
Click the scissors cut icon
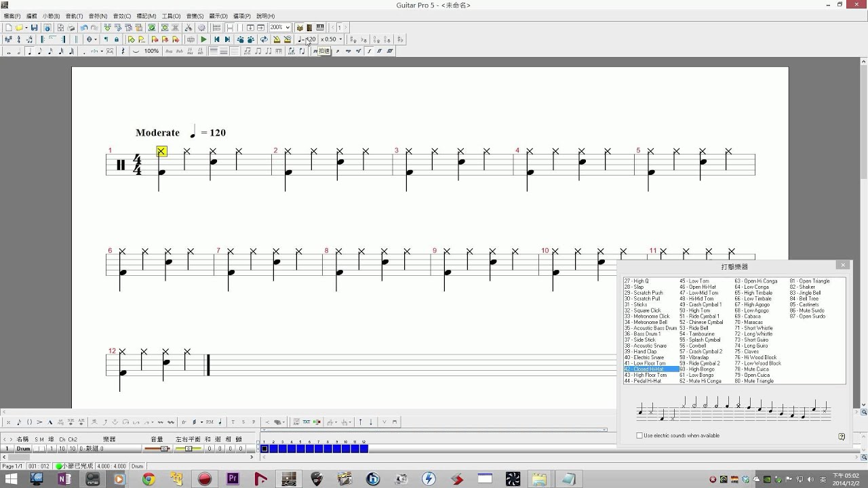click(x=189, y=28)
